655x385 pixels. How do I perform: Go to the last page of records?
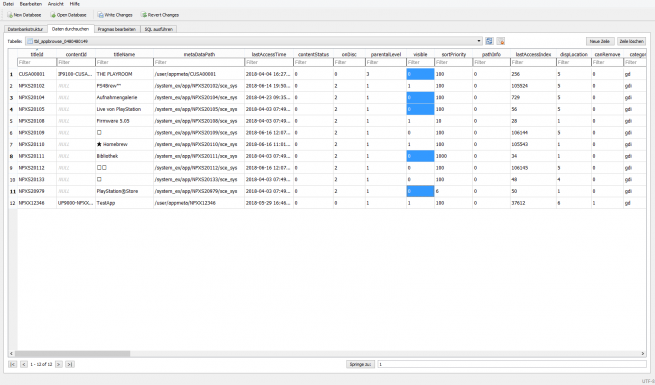70,365
